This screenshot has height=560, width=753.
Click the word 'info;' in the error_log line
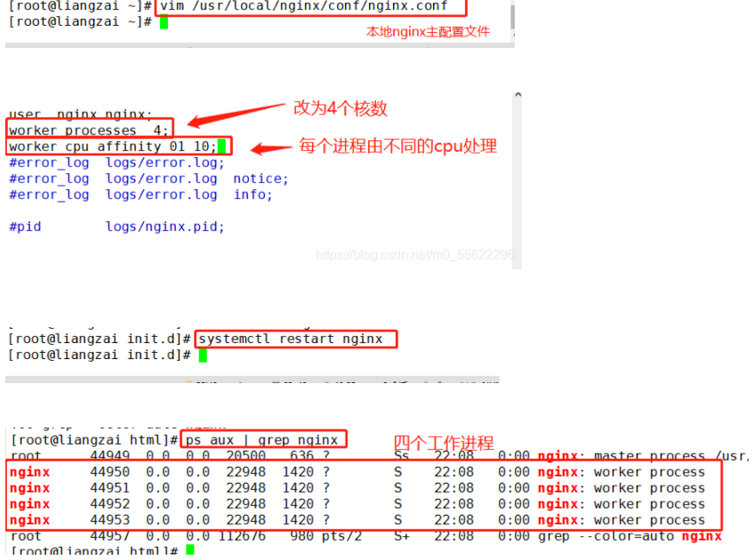(253, 195)
